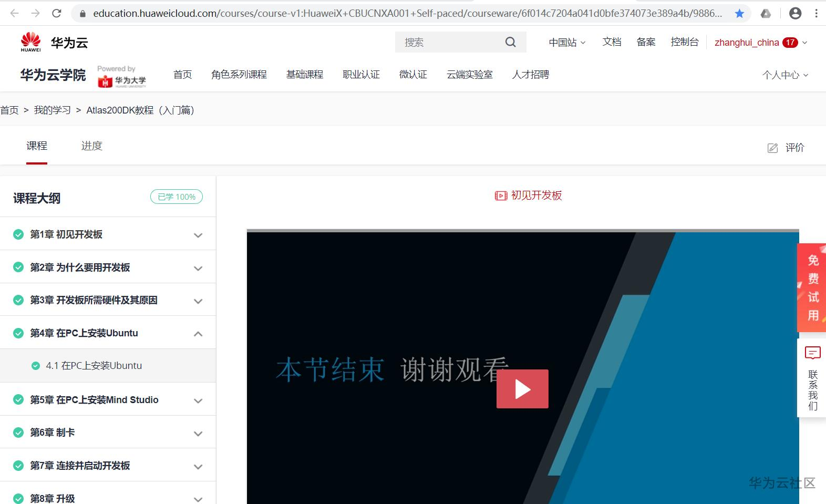Click the bookmark star icon
This screenshot has width=826, height=504.
tap(740, 14)
